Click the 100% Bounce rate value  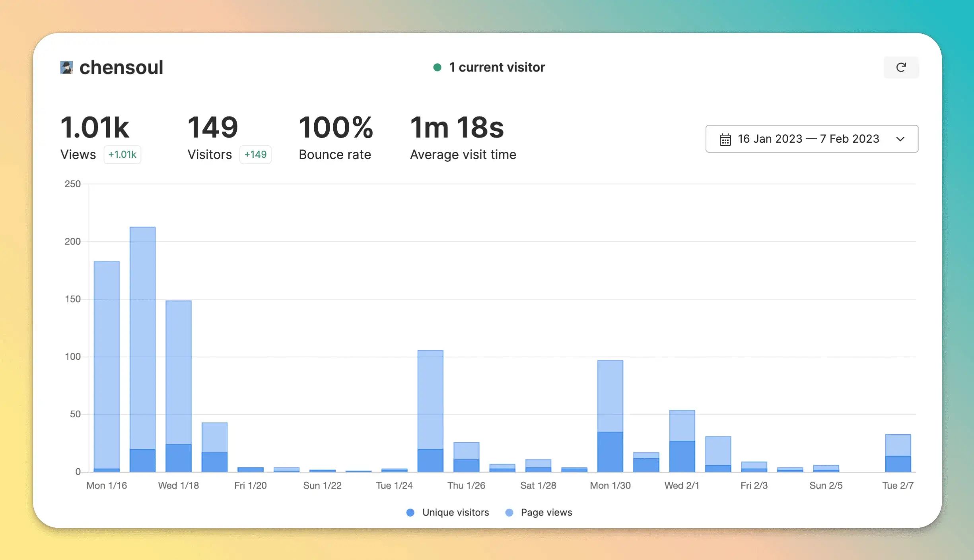[336, 128]
